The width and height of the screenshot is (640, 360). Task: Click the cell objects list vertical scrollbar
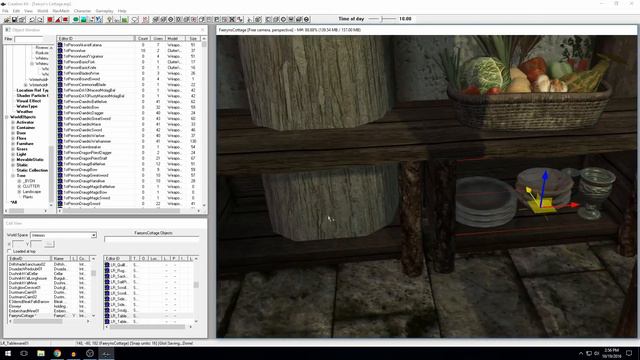coord(196,290)
